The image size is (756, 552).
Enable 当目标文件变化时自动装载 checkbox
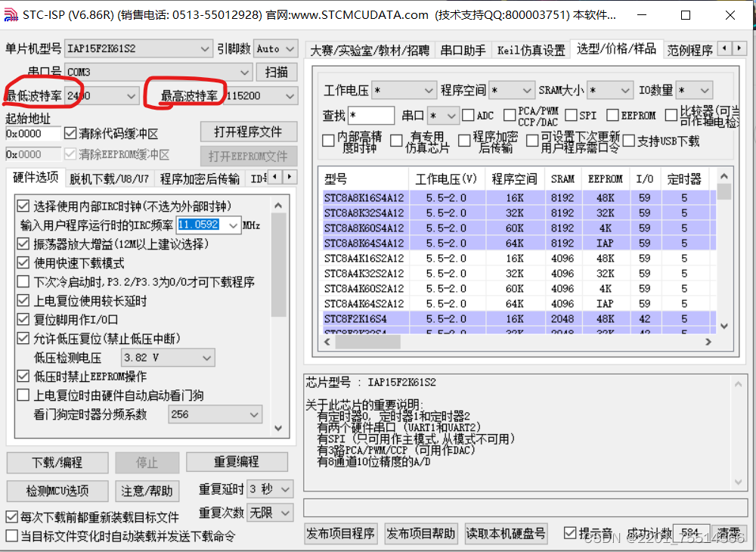pyautogui.click(x=11, y=535)
